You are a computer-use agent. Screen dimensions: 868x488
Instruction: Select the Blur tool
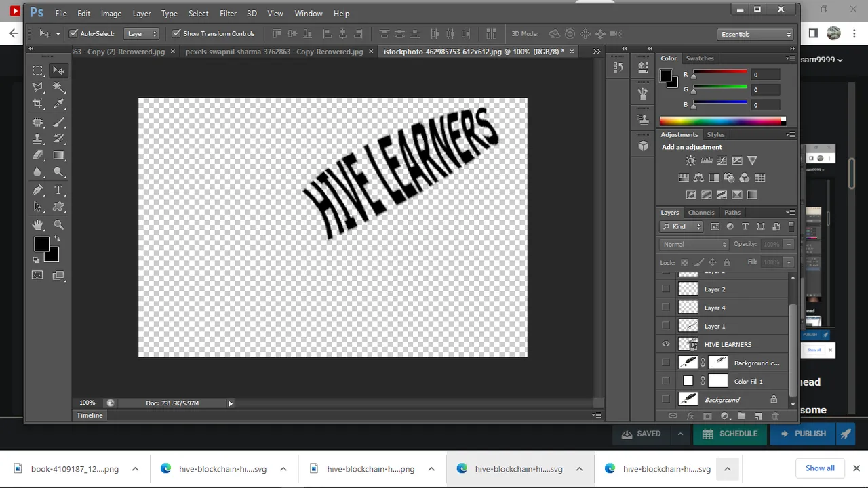(x=38, y=172)
